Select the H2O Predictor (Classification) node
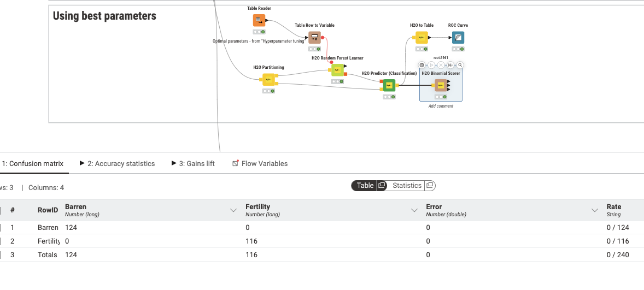 (389, 86)
